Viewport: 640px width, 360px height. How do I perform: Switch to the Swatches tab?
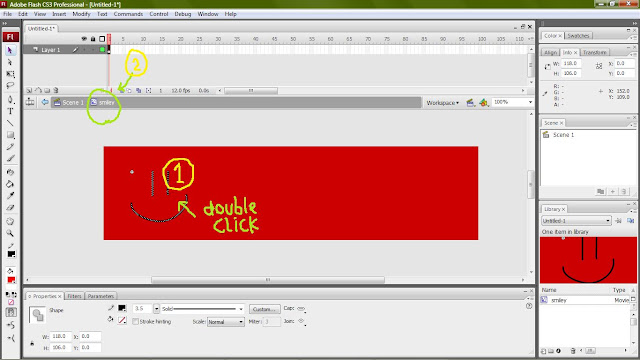(578, 36)
